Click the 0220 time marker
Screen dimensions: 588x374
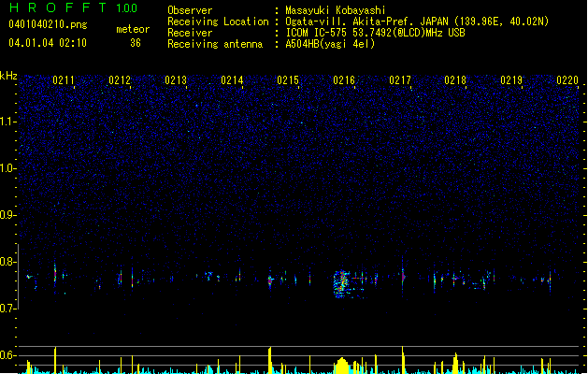(567, 79)
